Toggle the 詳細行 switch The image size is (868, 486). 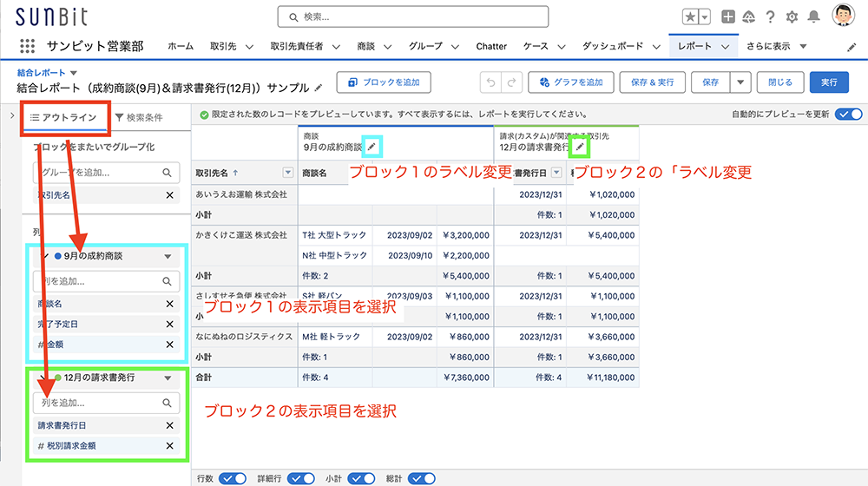[300, 478]
